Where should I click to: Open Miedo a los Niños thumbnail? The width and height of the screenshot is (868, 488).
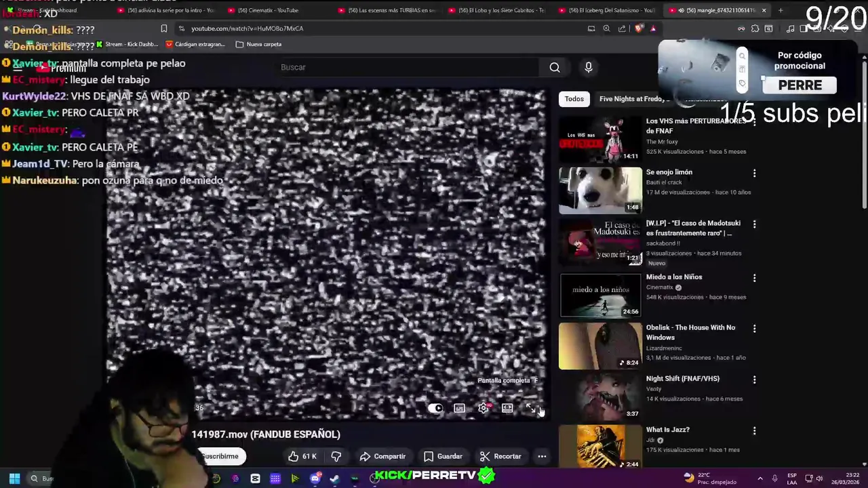[600, 296]
